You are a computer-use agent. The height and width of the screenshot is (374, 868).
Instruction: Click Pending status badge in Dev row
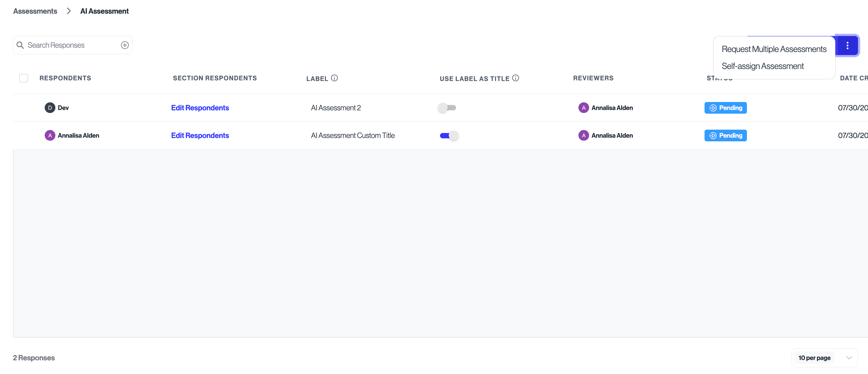(725, 108)
